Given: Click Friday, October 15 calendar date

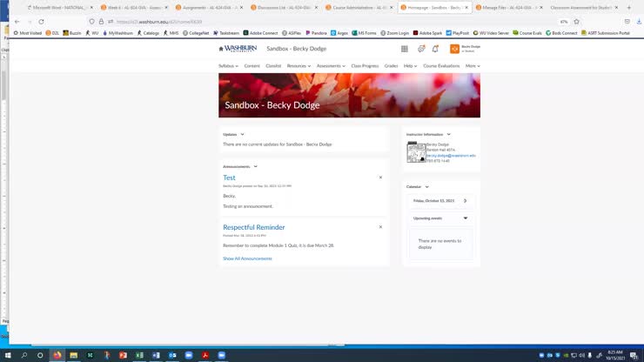Looking at the screenshot, I should tap(433, 201).
